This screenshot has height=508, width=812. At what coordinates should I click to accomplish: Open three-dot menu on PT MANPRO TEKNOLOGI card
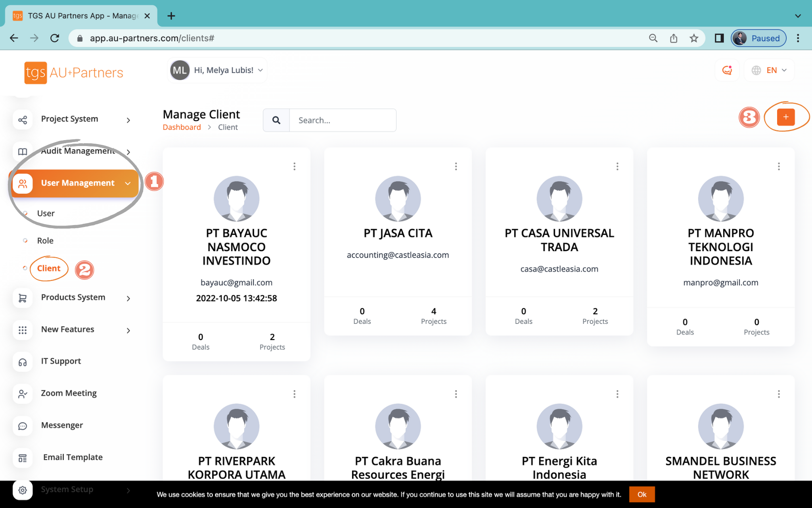[x=779, y=166]
